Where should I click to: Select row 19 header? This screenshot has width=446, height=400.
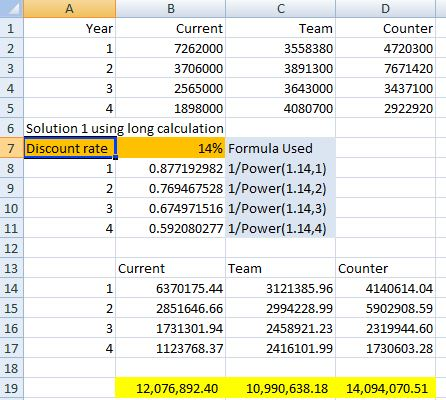(x=12, y=388)
